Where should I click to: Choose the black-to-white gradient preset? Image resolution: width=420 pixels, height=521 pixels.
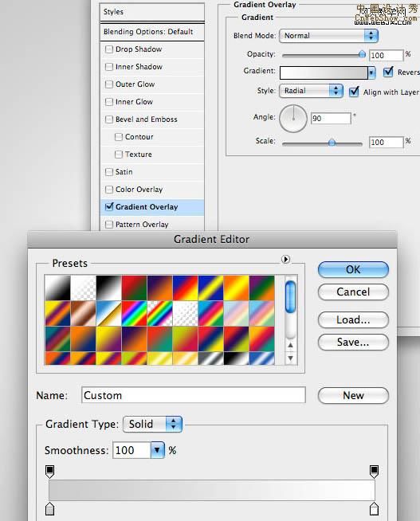tap(108, 288)
